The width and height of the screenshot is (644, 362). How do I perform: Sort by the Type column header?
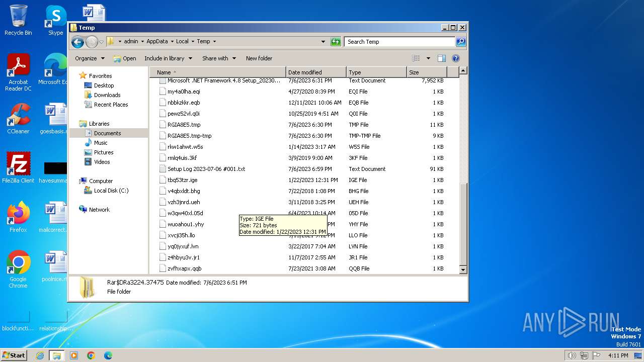click(376, 72)
